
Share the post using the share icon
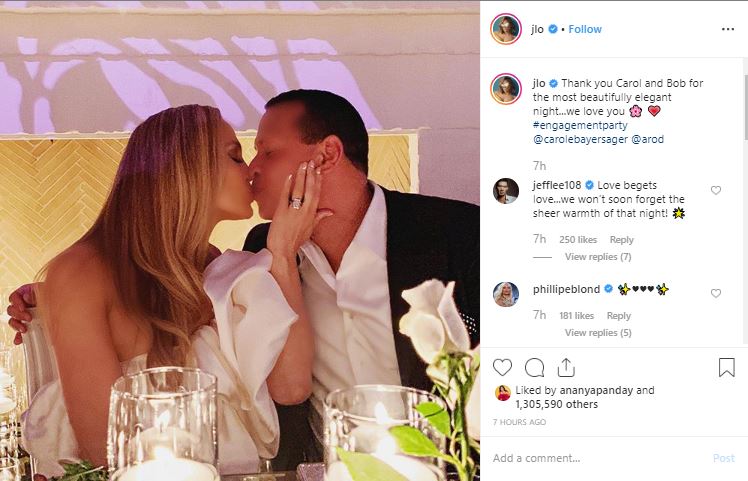click(566, 367)
